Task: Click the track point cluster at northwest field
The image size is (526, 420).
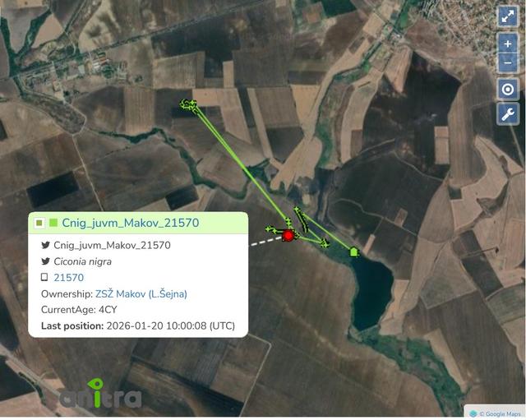Action: pos(188,105)
